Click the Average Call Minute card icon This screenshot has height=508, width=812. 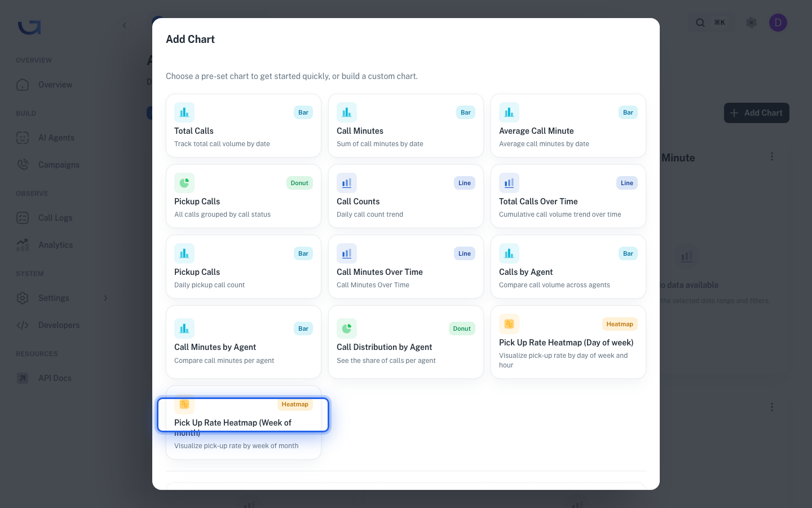click(x=509, y=112)
